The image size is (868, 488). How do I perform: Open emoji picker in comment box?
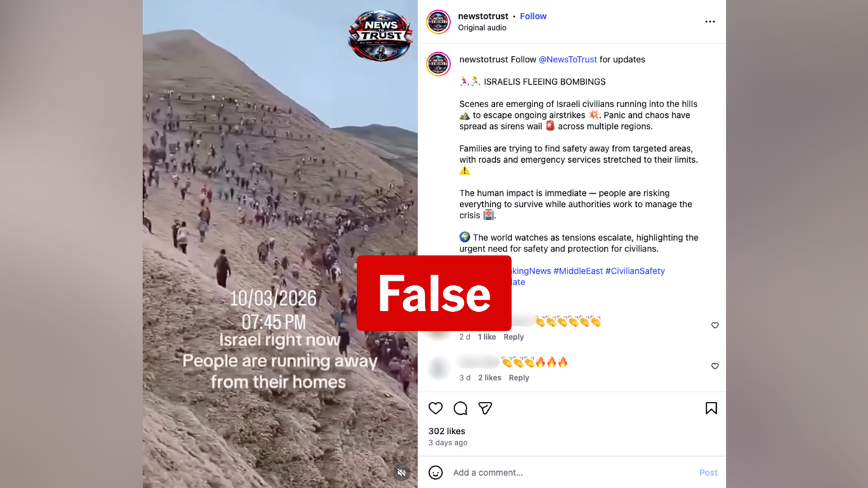436,472
